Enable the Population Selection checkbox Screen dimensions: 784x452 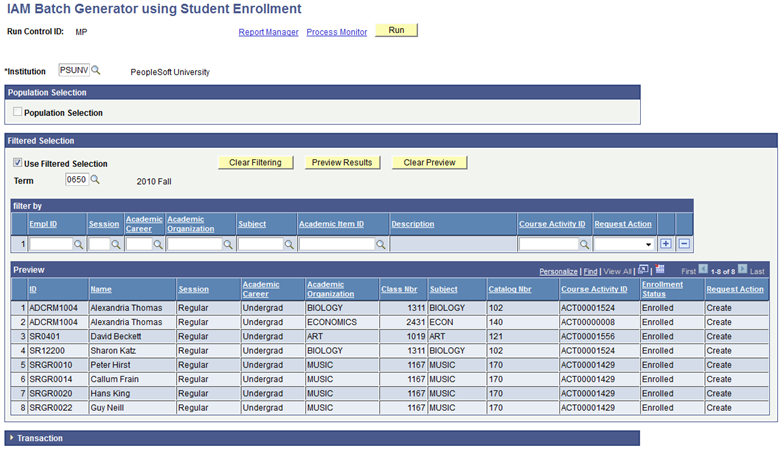tap(18, 112)
